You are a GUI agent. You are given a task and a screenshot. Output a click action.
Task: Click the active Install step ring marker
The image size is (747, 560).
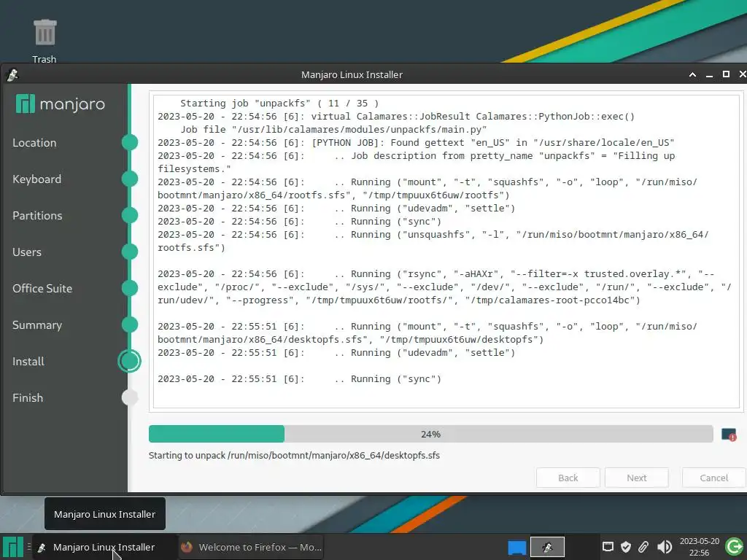coord(129,361)
